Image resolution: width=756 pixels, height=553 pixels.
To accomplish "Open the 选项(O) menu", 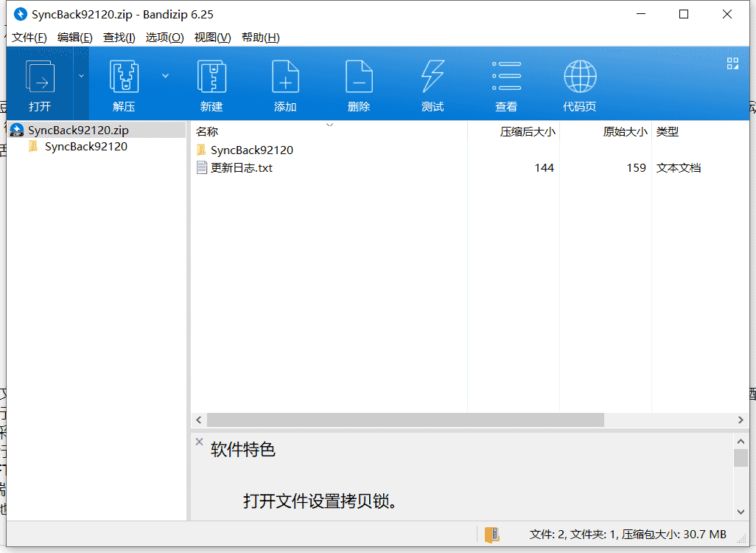I will pos(164,37).
